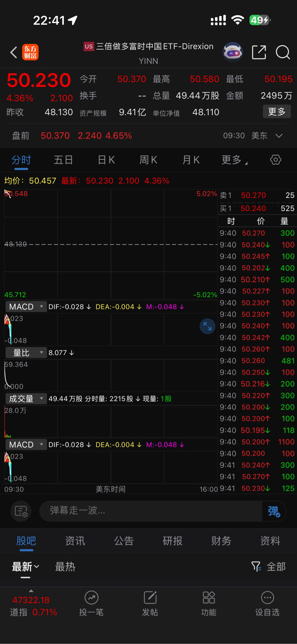Screen dimensions: 297x644
Task: Switch to the 五日 chart tab
Action: click(x=63, y=160)
